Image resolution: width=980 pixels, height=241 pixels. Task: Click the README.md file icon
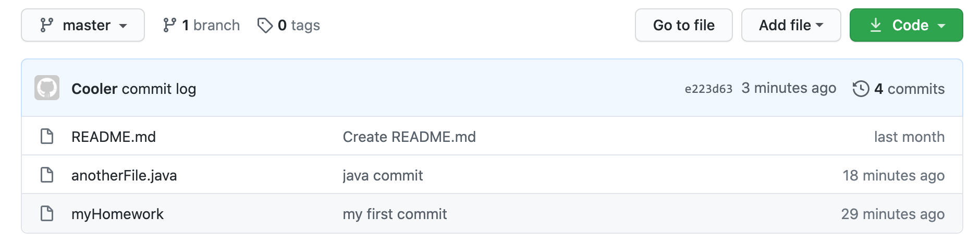[47, 137]
